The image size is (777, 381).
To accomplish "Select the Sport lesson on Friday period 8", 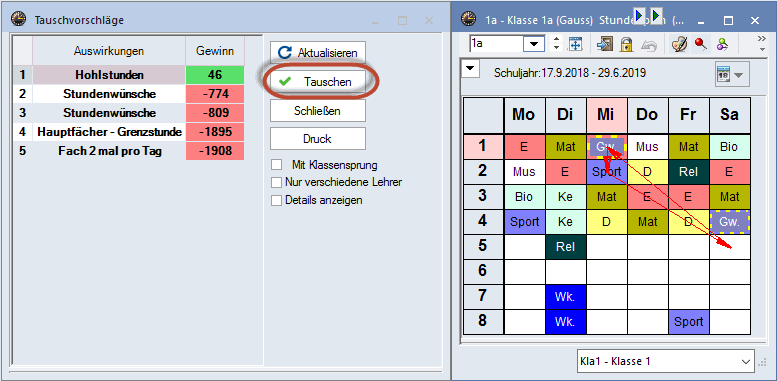I will [x=689, y=322].
